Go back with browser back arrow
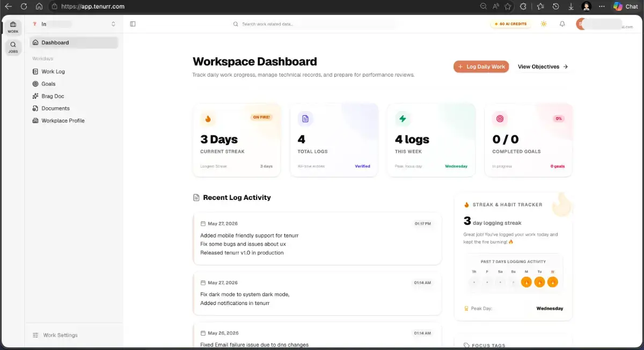Image resolution: width=644 pixels, height=350 pixels. [8, 6]
